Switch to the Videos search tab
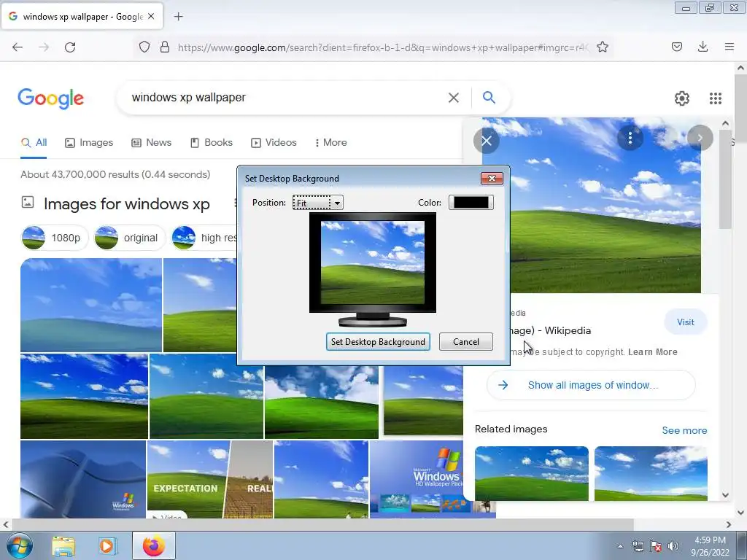Image resolution: width=747 pixels, height=560 pixels. pyautogui.click(x=274, y=142)
